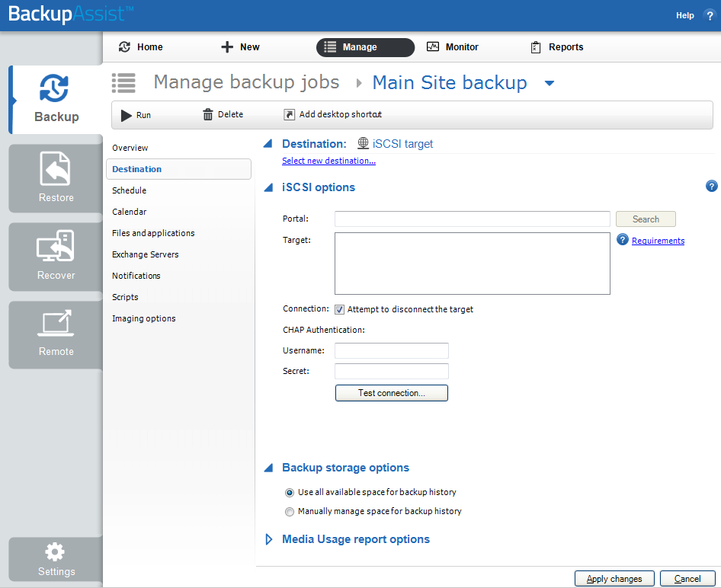The image size is (721, 588).
Task: Open Files and applications settings
Action: (153, 233)
